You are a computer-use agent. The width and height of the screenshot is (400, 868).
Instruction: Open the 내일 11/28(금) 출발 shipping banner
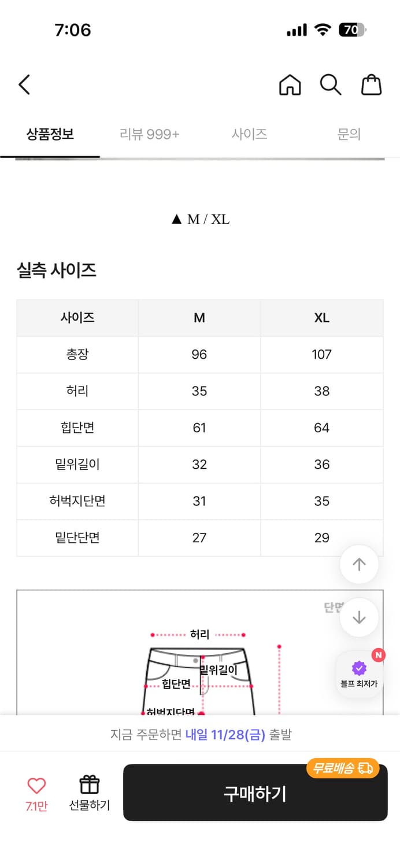click(200, 734)
